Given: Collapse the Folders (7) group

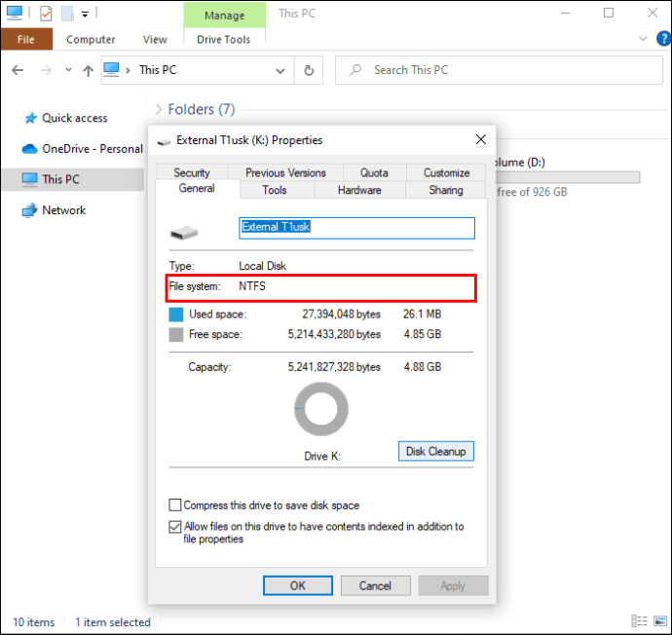Looking at the screenshot, I should (159, 109).
